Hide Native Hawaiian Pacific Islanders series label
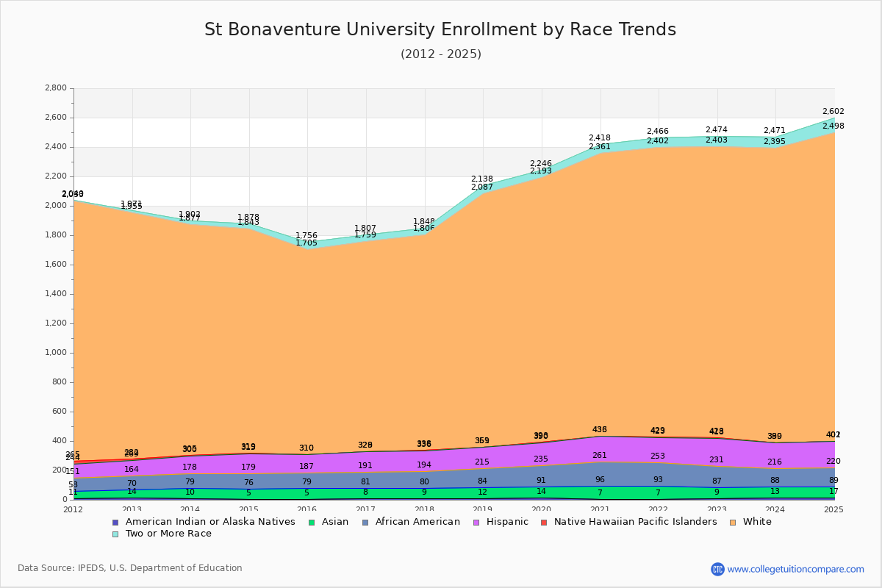 (636, 522)
